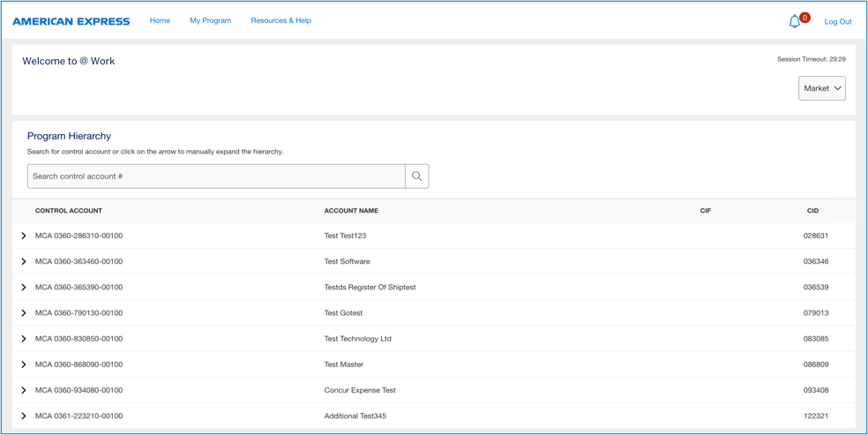
Task: Click the Log Out link
Action: 837,21
